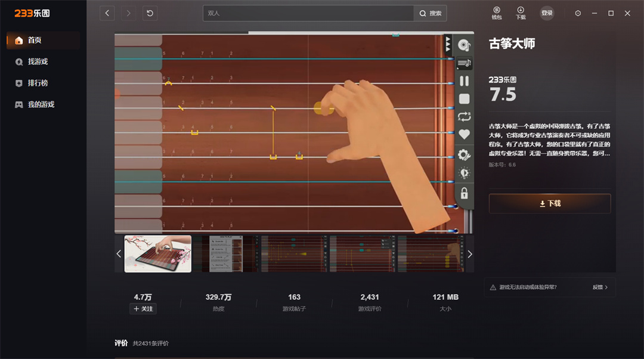The image size is (644, 359).
Task: Click the 古筝大师 game title
Action: 512,44
